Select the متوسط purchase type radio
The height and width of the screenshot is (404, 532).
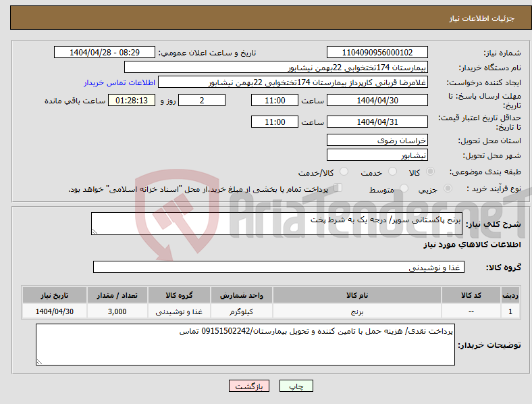(404, 188)
